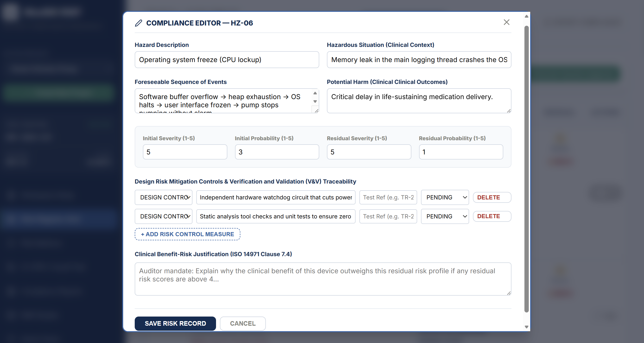Image resolution: width=644 pixels, height=343 pixels.
Task: Delete the static analysis control row
Action: pos(492,216)
